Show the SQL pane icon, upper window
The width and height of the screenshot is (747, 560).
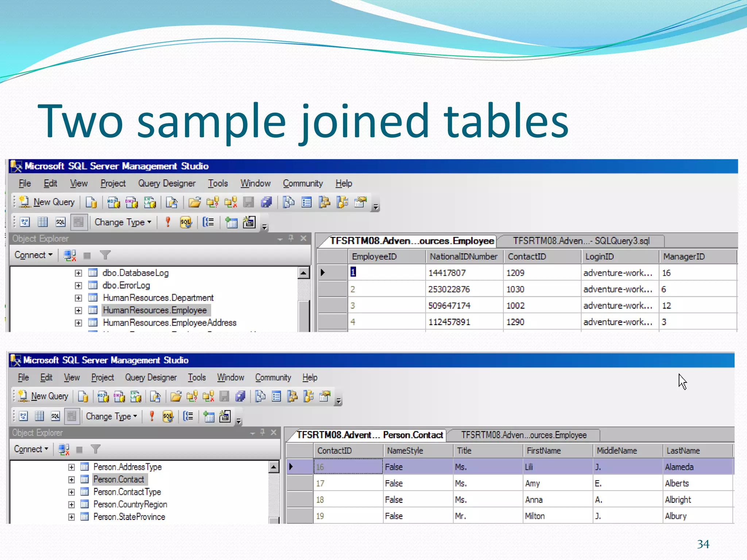click(61, 222)
